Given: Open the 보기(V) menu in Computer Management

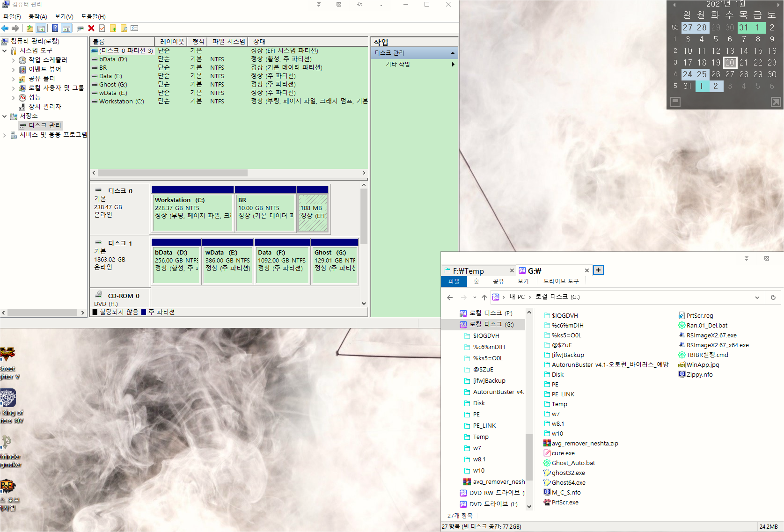Looking at the screenshot, I should [64, 16].
